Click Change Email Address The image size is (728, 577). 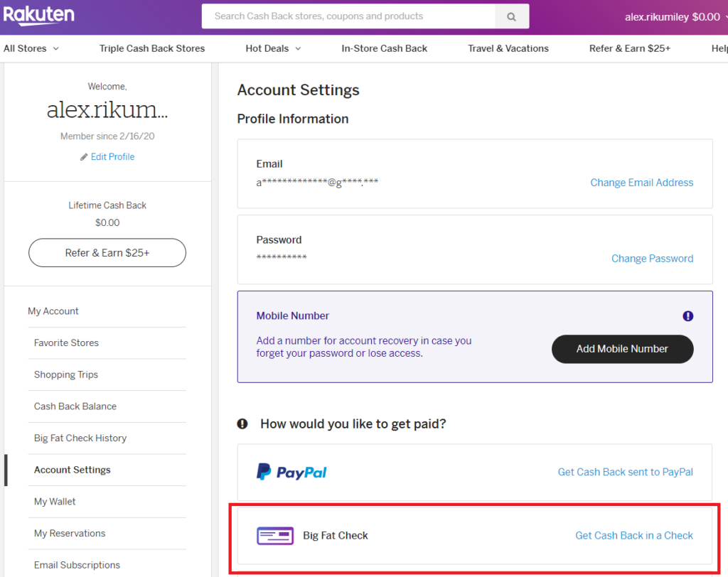642,183
